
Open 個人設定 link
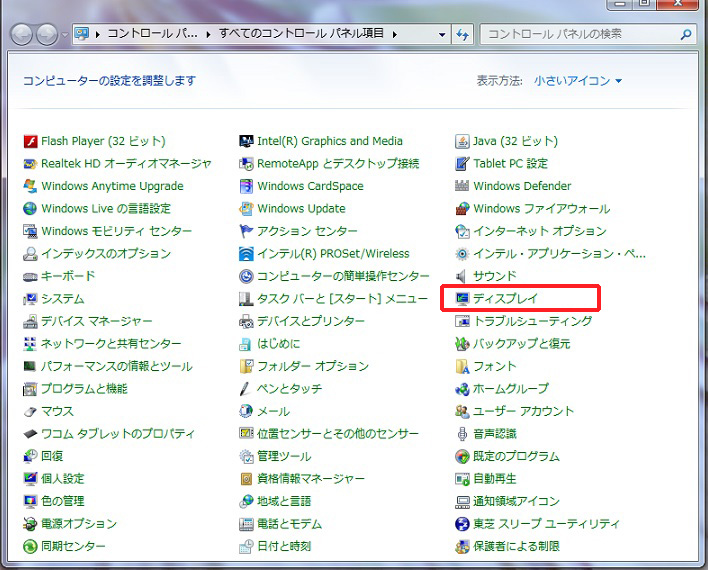63,479
